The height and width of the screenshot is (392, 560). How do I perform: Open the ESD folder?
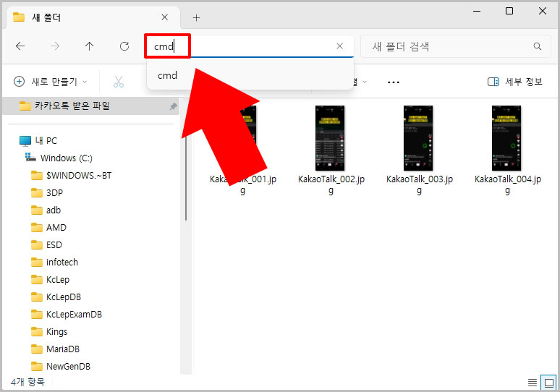pos(46,245)
